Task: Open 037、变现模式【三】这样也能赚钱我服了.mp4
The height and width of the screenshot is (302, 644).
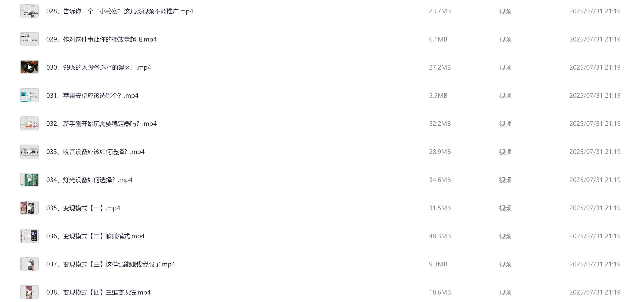Action: point(110,264)
